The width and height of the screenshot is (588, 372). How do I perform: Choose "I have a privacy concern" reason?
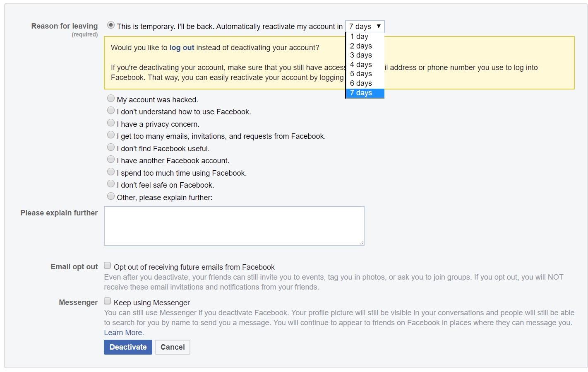111,123
